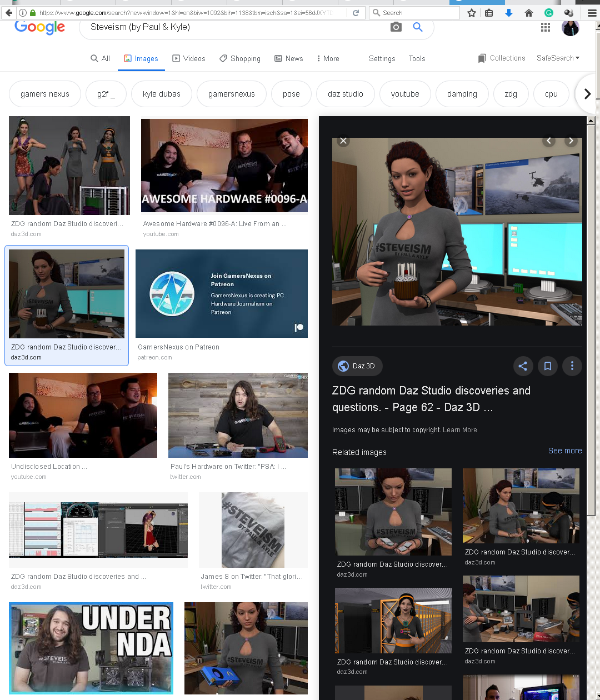Click 'Learn More' copyright link

[459, 430]
